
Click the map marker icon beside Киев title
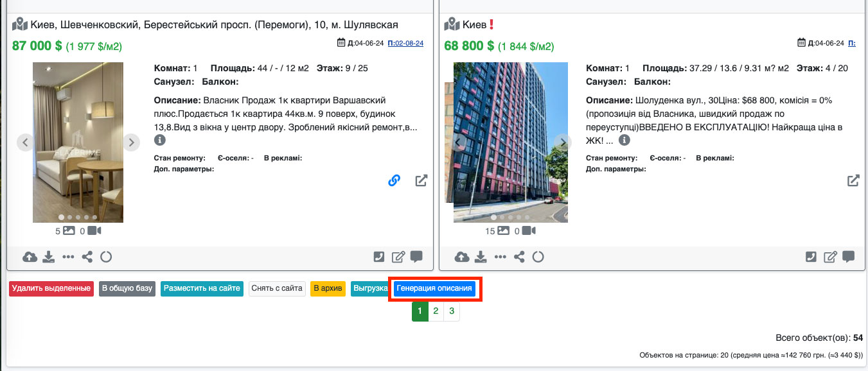click(x=452, y=24)
